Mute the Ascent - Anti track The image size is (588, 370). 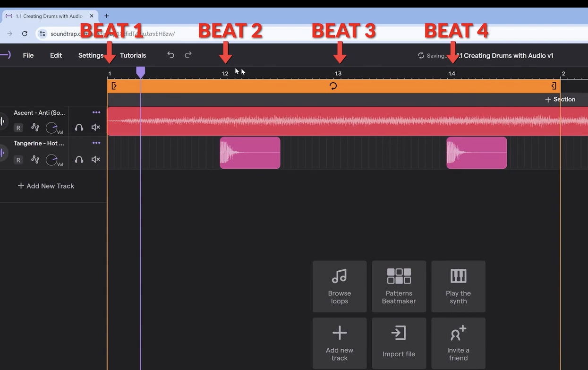(x=95, y=127)
